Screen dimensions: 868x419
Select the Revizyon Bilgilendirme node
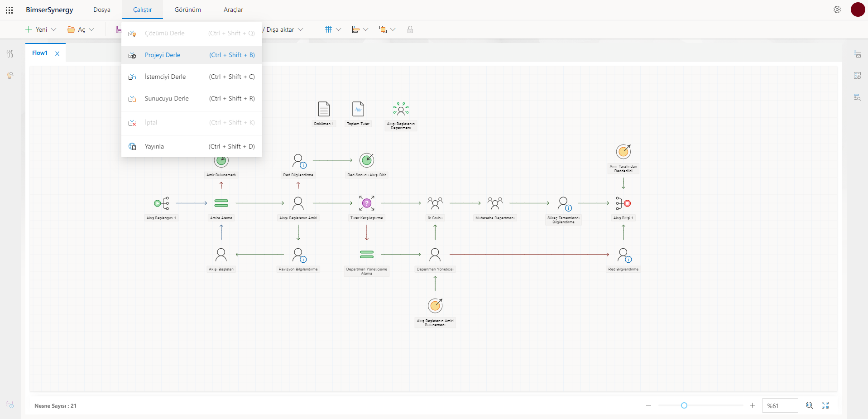(x=299, y=255)
